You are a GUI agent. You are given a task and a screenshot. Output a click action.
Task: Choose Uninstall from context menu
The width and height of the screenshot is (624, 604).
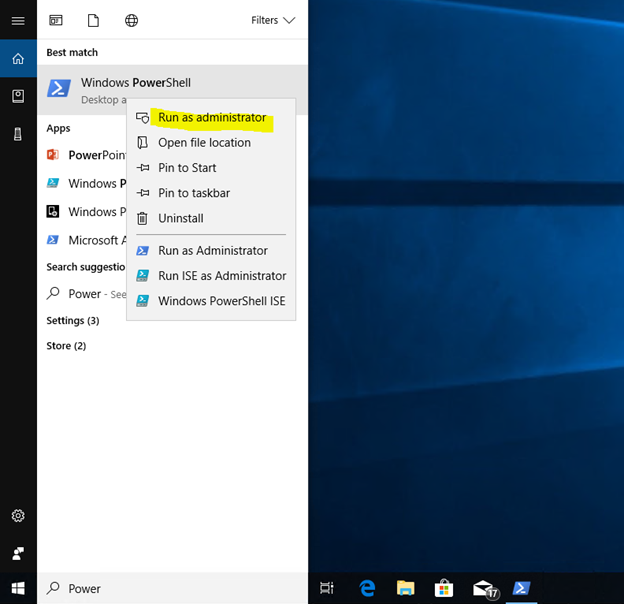pyautogui.click(x=211, y=218)
